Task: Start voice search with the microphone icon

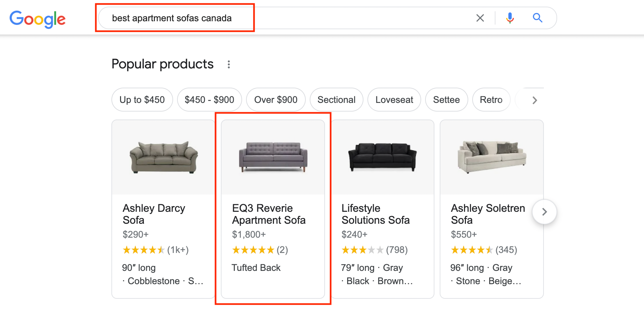Action: point(510,18)
